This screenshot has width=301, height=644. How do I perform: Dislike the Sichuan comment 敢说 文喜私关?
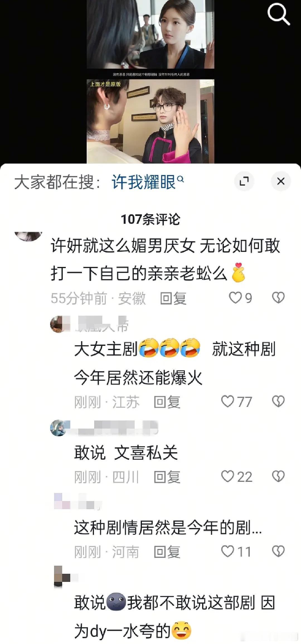pyautogui.click(x=278, y=477)
